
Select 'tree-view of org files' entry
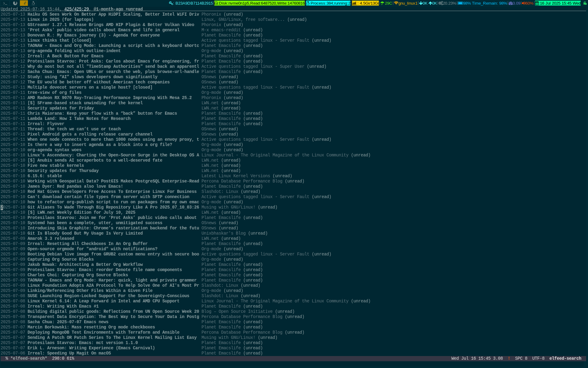55,93
